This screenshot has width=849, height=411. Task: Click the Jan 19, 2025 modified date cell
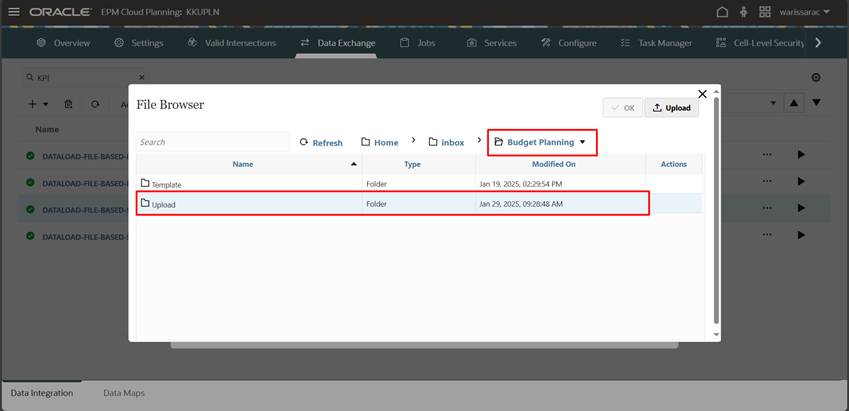[x=521, y=184]
